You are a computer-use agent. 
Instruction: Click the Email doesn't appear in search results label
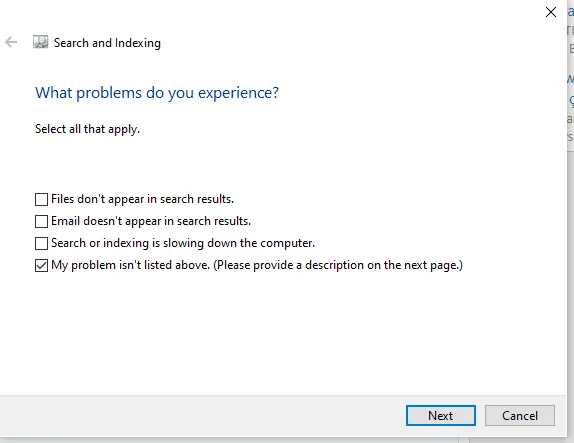151,221
